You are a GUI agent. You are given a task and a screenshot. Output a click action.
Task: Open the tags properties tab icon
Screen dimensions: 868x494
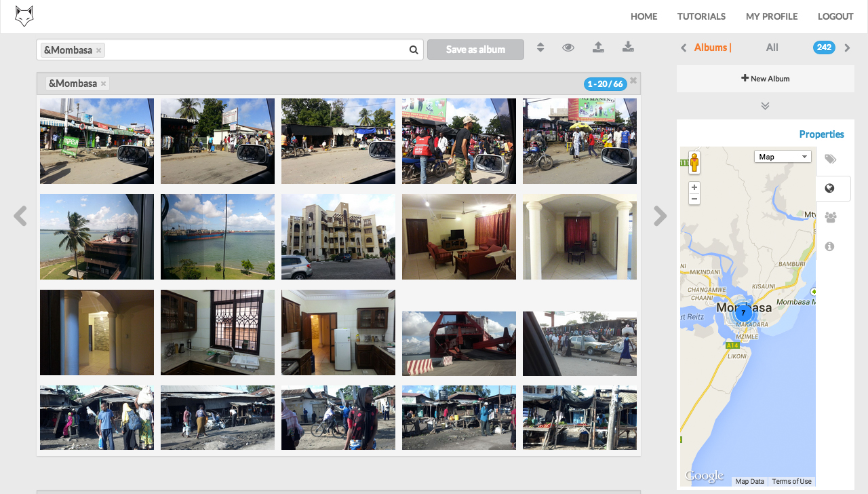click(x=830, y=159)
